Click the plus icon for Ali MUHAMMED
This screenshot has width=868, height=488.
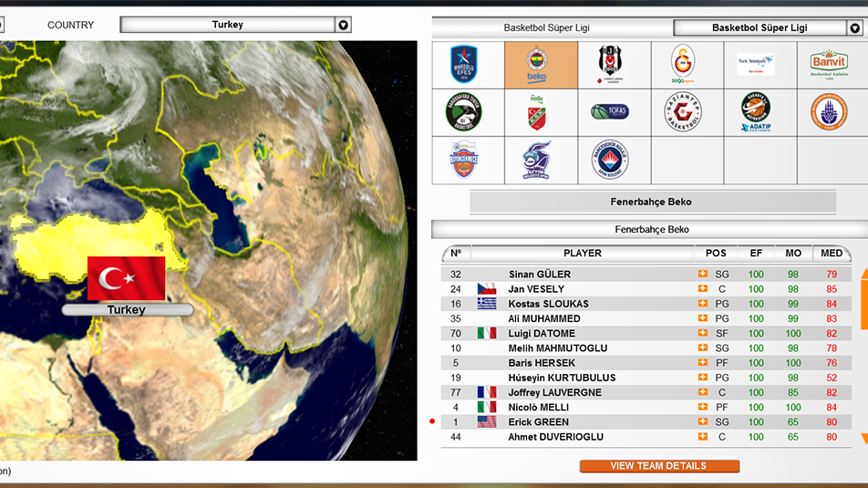pyautogui.click(x=702, y=318)
